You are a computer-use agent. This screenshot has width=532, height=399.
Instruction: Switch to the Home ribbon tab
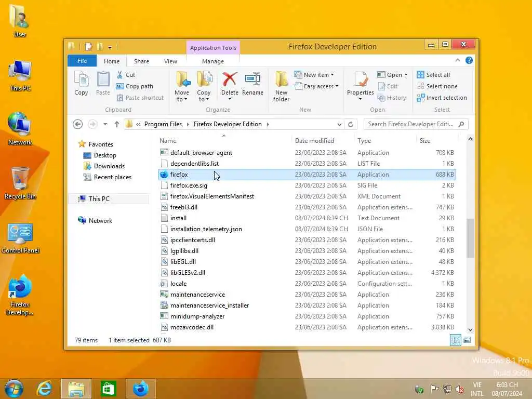tap(112, 61)
